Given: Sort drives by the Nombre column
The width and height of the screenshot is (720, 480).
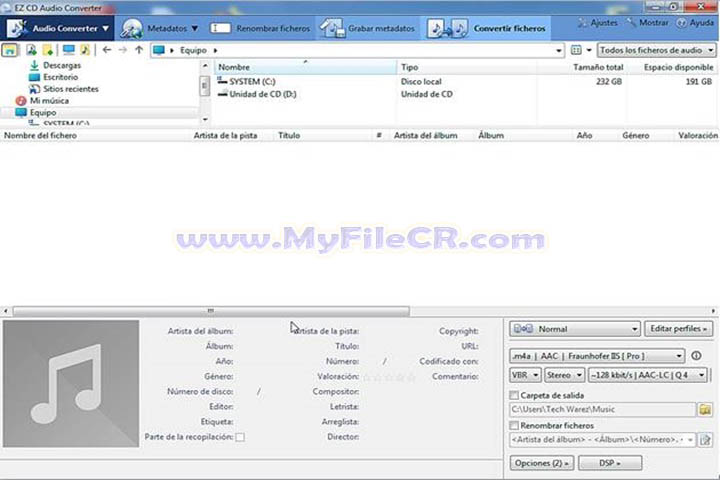Looking at the screenshot, I should 305,67.
